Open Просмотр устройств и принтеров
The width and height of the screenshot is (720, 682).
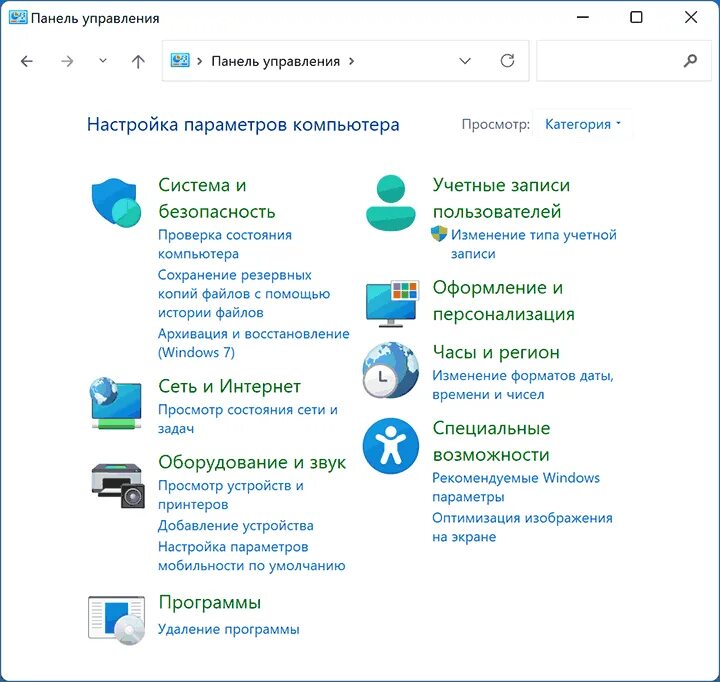(x=231, y=495)
